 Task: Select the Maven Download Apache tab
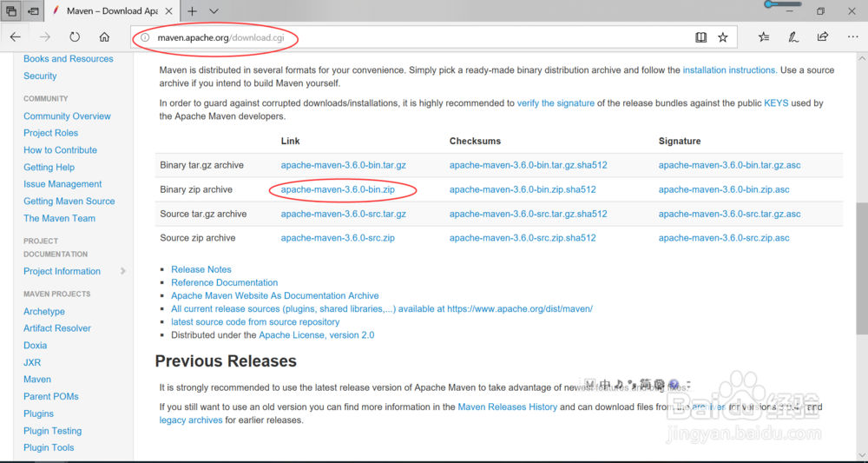pyautogui.click(x=112, y=11)
